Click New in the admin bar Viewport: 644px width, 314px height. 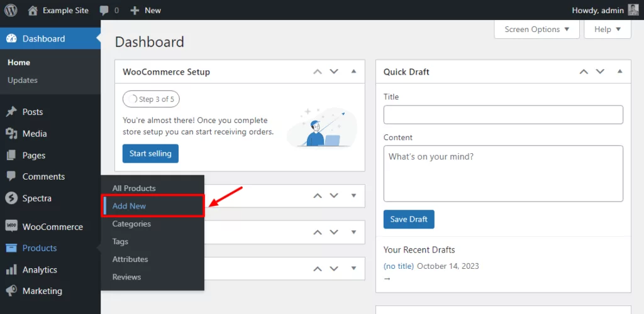tap(153, 11)
